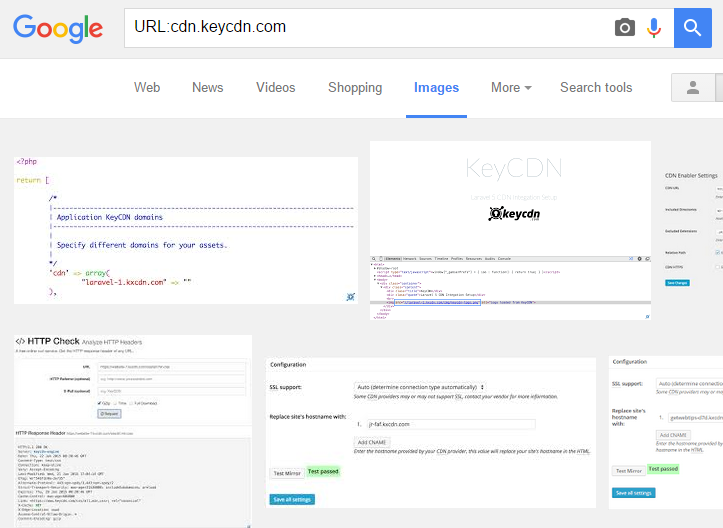Screen dimensions: 723x528
Task: Open the KeyCDN Laravel integration thumbnail
Action: click(x=510, y=231)
